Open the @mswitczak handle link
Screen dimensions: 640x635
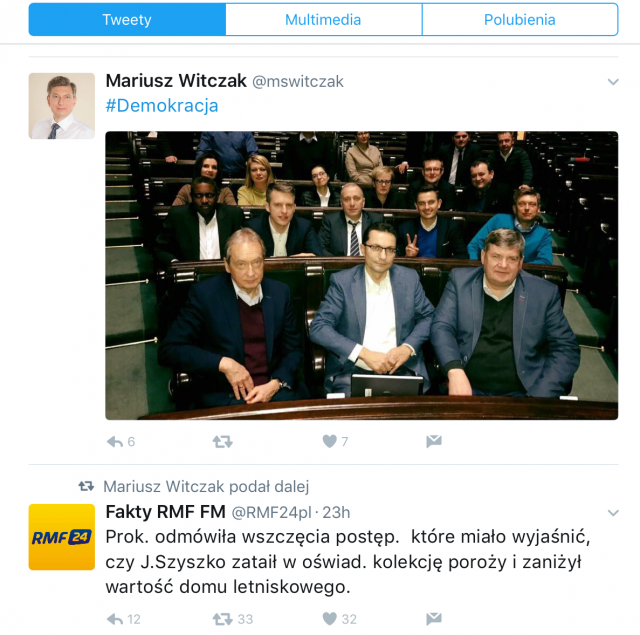298,82
